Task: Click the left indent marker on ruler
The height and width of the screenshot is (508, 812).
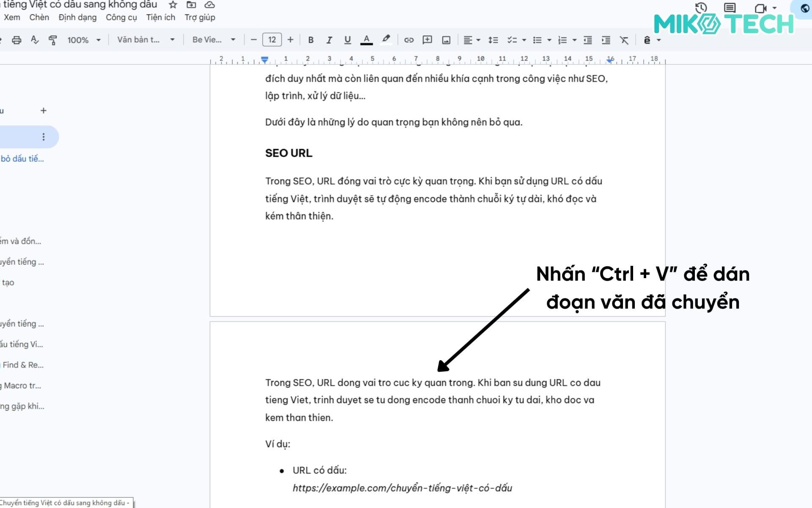Action: pyautogui.click(x=265, y=60)
